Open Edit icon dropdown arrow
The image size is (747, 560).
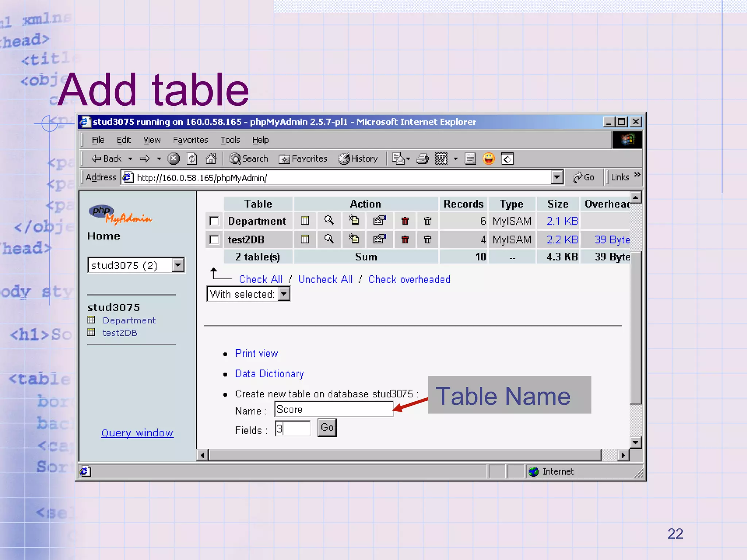pos(456,159)
